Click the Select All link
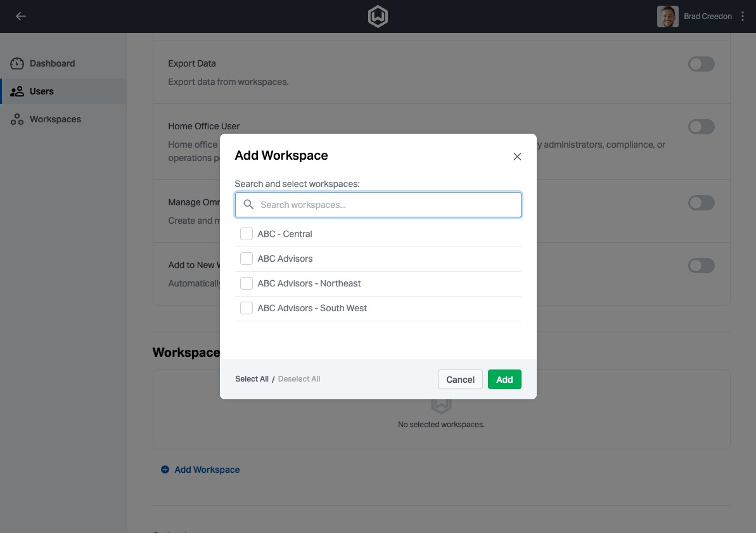 252,378
